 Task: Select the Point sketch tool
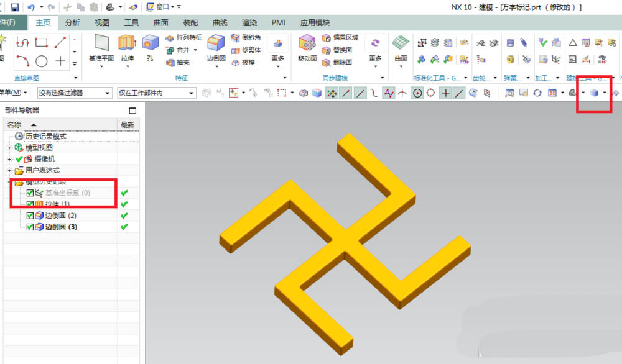[x=60, y=61]
